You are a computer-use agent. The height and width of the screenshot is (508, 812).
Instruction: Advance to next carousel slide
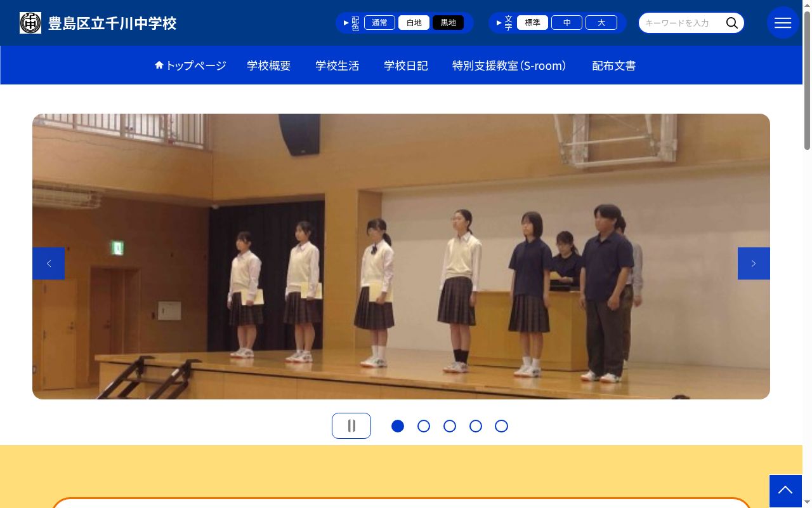(x=754, y=264)
